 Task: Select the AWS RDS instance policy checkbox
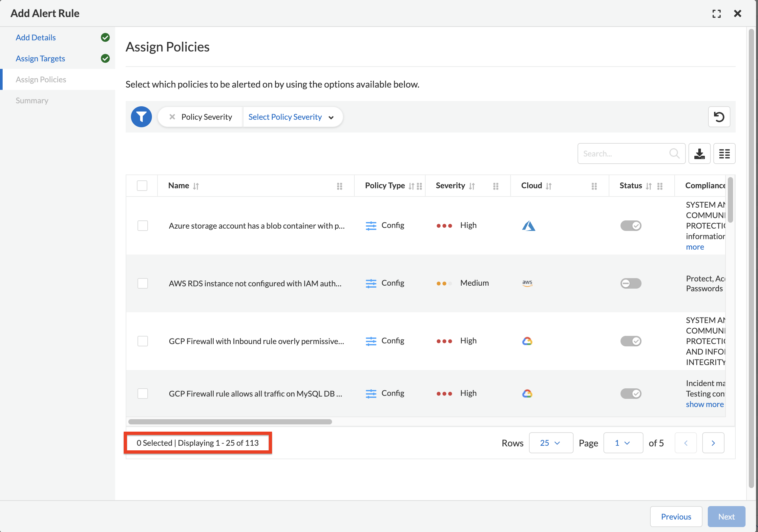point(143,283)
